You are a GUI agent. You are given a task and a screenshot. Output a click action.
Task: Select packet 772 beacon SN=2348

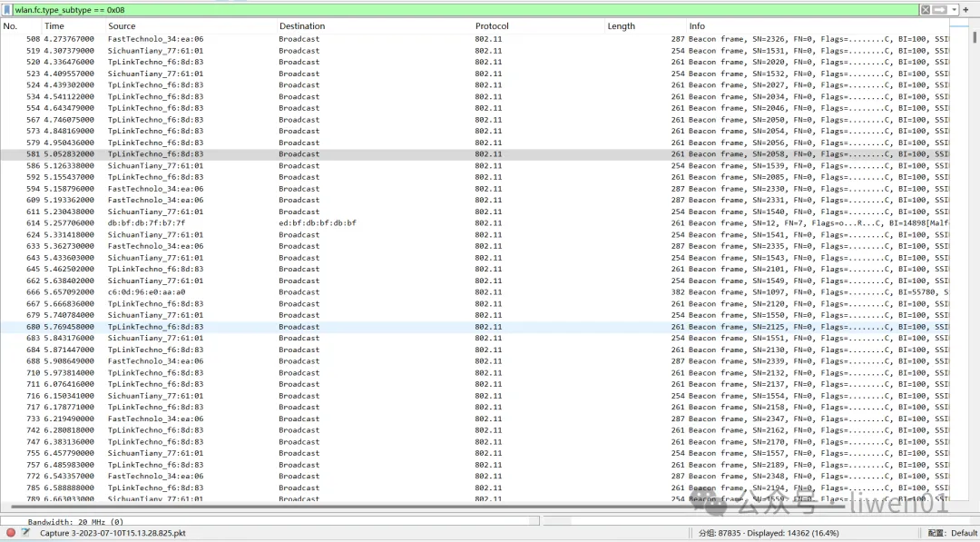pyautogui.click(x=475, y=477)
